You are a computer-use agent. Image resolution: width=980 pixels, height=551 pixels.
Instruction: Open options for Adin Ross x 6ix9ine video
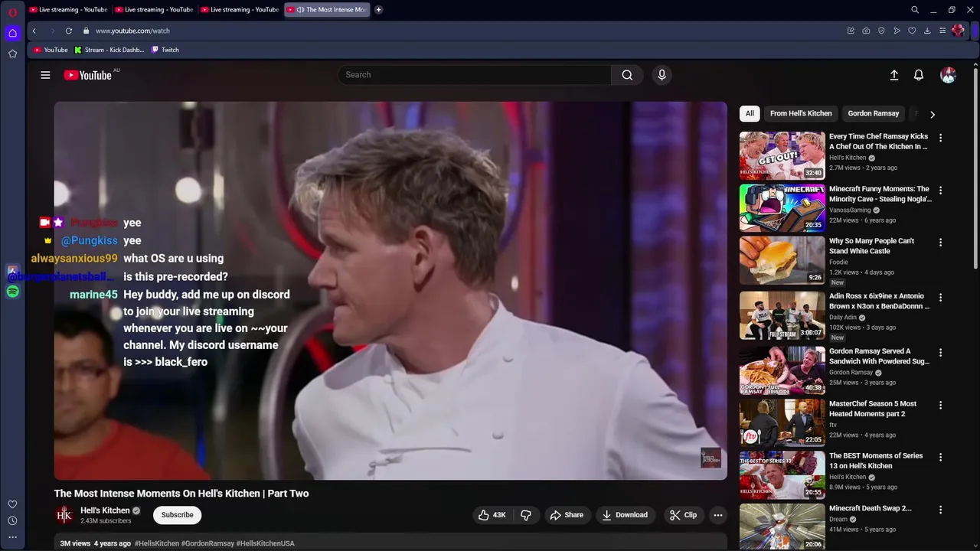click(x=940, y=297)
